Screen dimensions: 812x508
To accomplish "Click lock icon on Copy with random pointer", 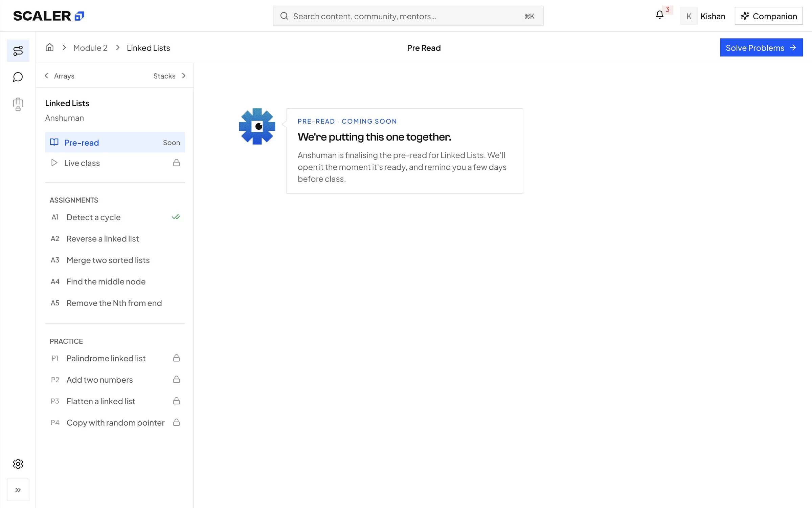I will coord(176,422).
